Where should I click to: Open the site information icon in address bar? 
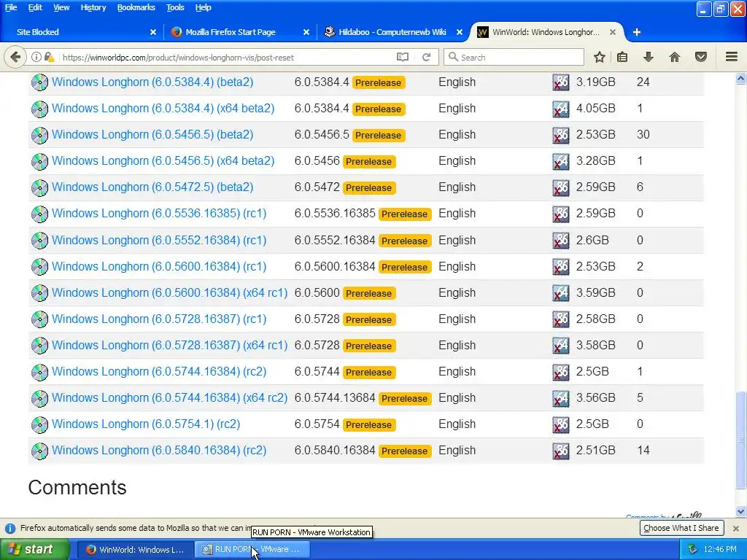36,57
